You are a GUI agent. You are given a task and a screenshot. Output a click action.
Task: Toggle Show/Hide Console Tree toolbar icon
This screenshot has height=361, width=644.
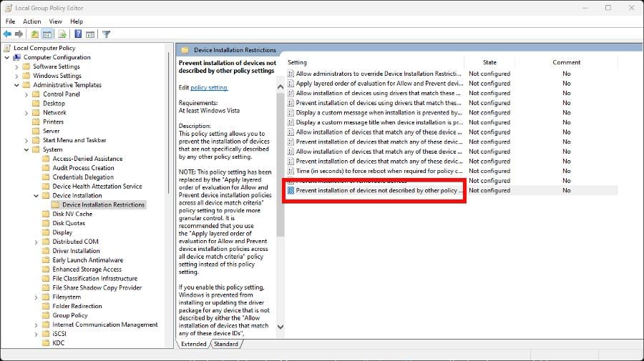point(47,34)
